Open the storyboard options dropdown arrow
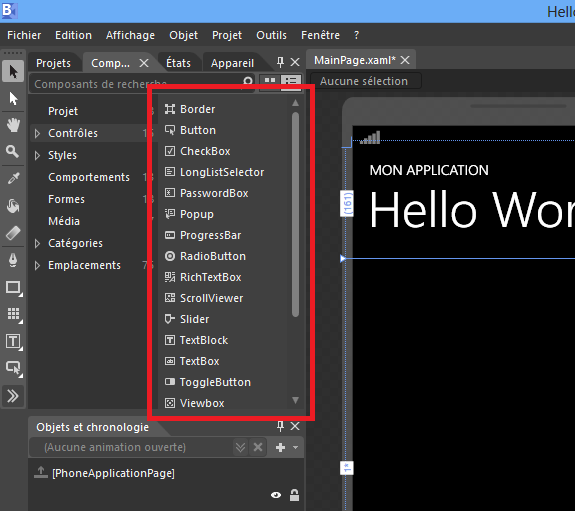This screenshot has height=511, width=575. click(x=296, y=447)
